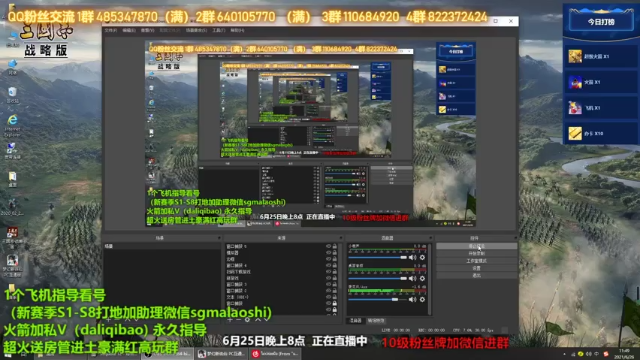The height and width of the screenshot is (360, 640).
Task: Unlock the 文本 (GDI+) source
Action: point(335,297)
